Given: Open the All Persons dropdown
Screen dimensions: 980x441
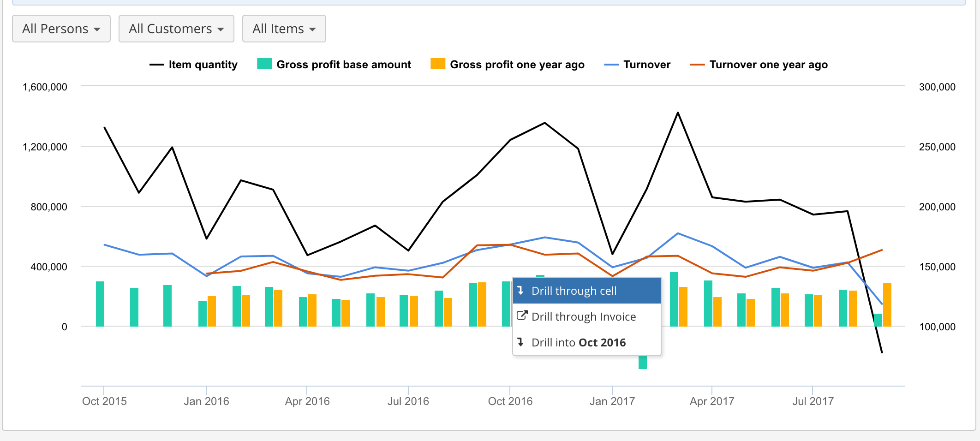Looking at the screenshot, I should point(61,29).
